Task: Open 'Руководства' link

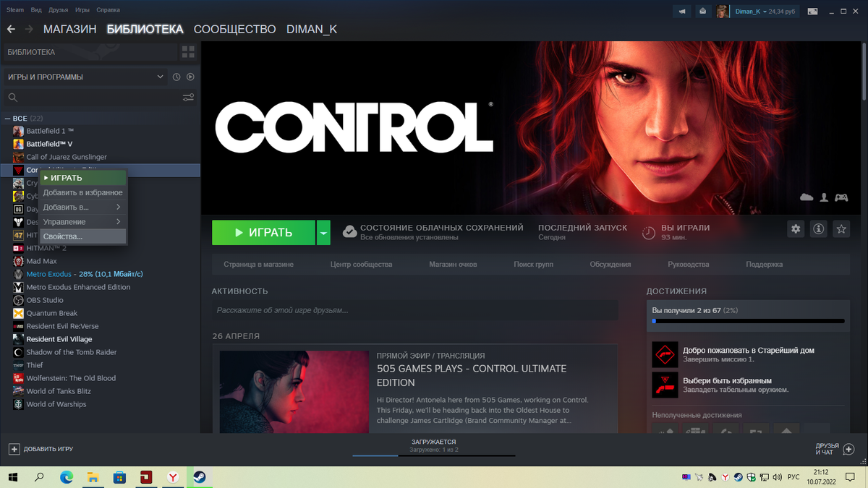Action: [x=689, y=265]
